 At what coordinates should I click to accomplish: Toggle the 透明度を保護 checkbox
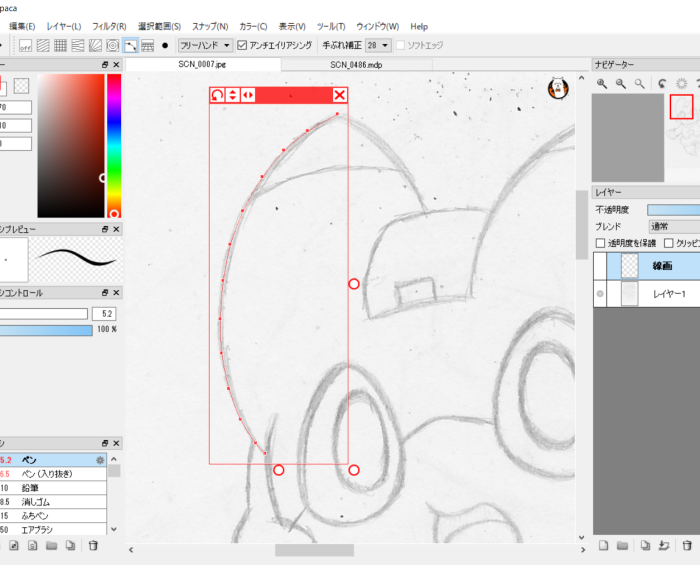(x=600, y=243)
